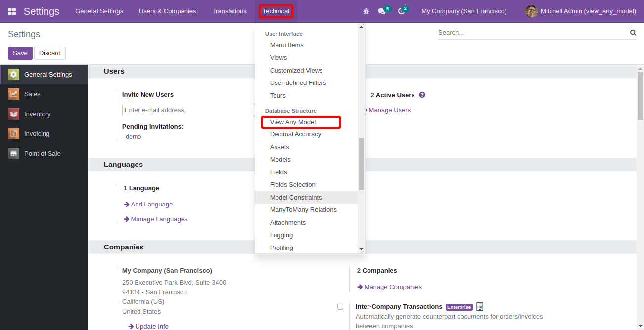Select Point of Sale settings tab
The image size is (644, 330).
click(44, 154)
